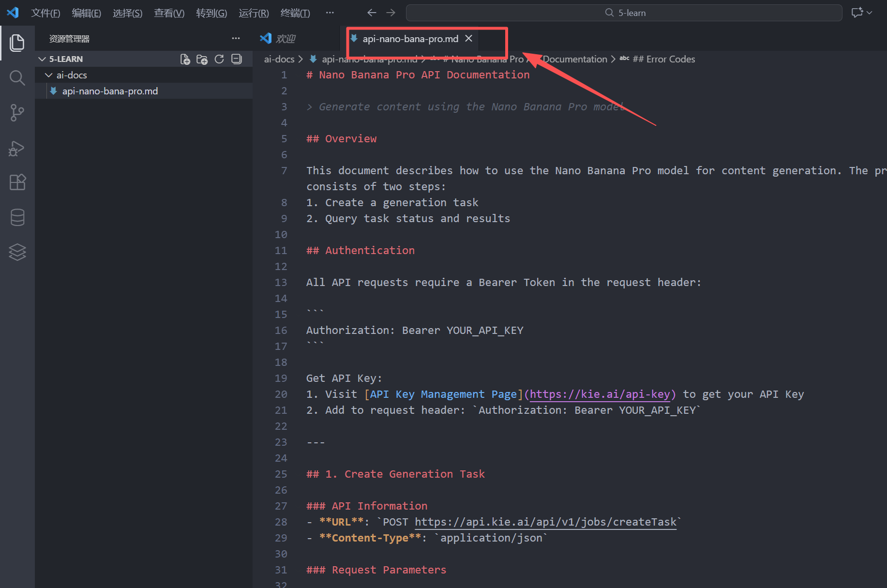
Task: Click line number 23 in the gutter
Action: (281, 442)
